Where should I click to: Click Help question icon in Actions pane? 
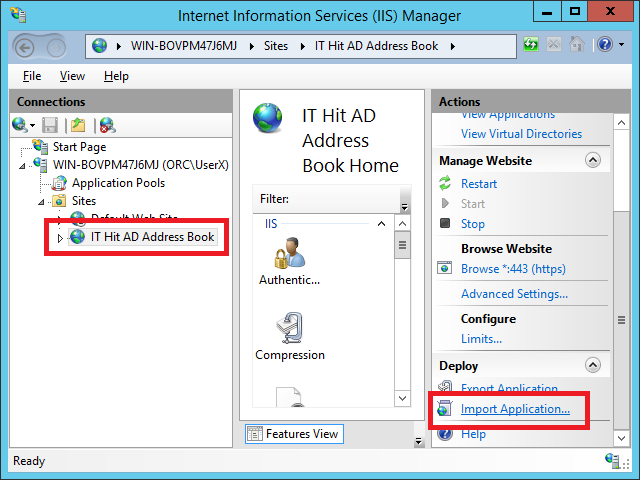point(445,433)
